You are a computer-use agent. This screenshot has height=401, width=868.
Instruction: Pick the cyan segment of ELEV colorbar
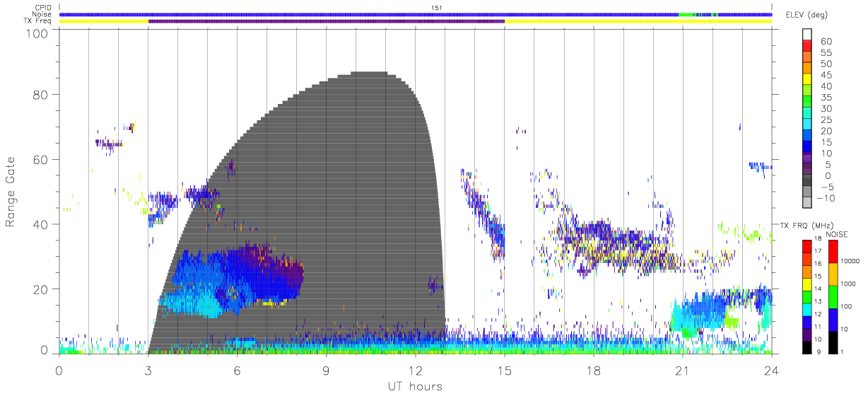pos(807,123)
